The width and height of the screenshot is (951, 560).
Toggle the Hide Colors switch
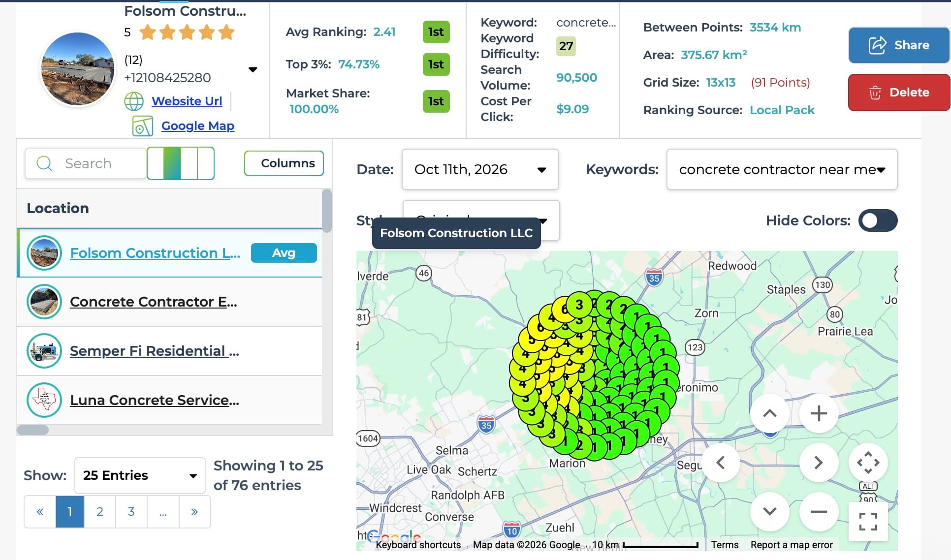878,220
